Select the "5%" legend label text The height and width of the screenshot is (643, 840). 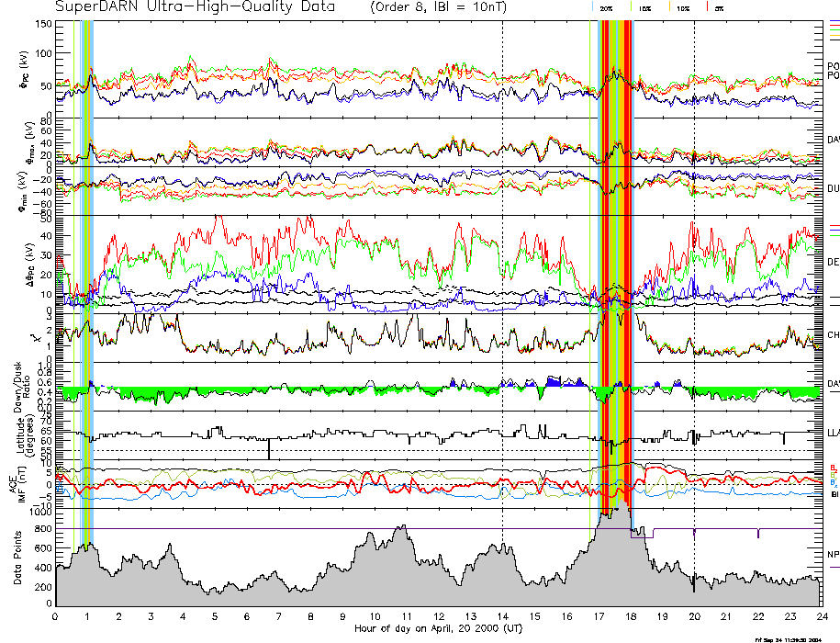click(x=719, y=8)
